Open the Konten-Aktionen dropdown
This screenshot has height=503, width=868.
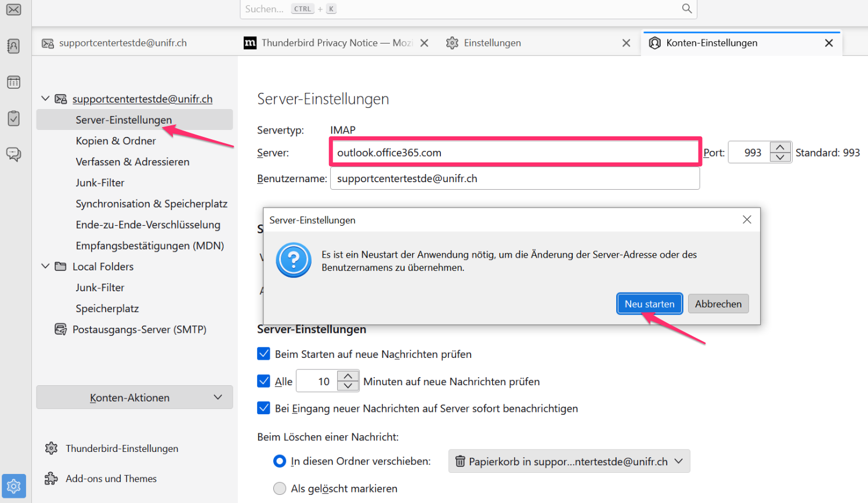tap(135, 397)
